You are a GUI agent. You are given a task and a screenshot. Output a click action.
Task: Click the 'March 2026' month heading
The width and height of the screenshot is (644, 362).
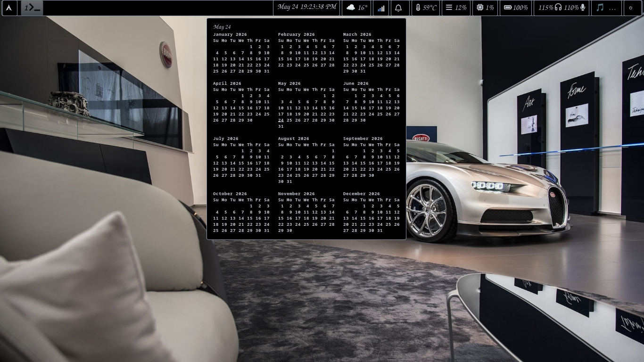[357, 34]
